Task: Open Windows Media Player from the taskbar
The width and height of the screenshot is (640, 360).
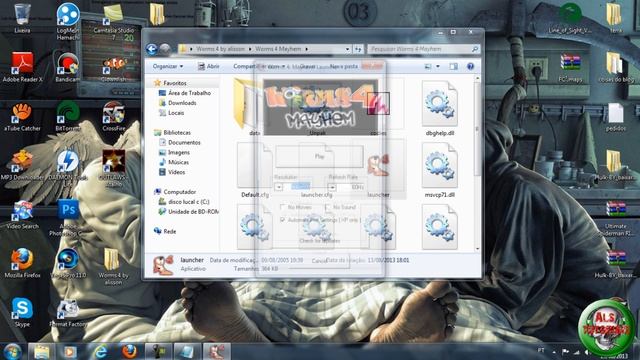Action: [70, 351]
